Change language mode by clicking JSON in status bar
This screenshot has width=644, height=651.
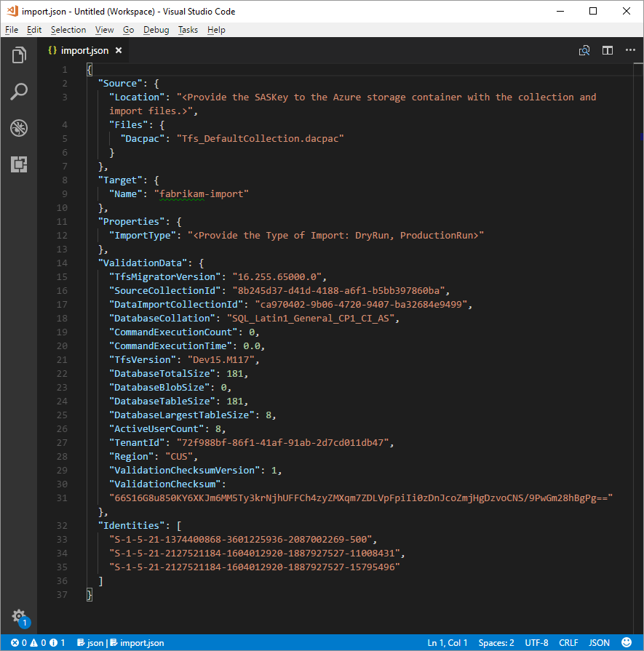[x=599, y=642]
